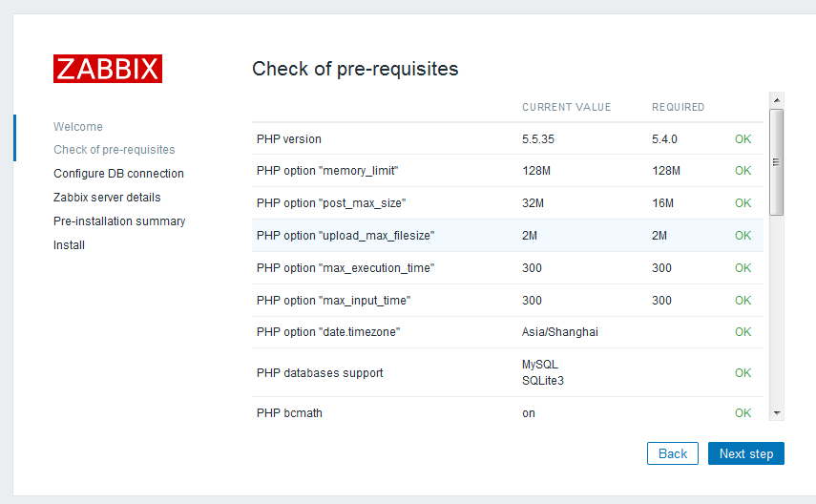816x504 pixels.
Task: Click the pre-requisites list scrollbar thumb
Action: (x=776, y=162)
